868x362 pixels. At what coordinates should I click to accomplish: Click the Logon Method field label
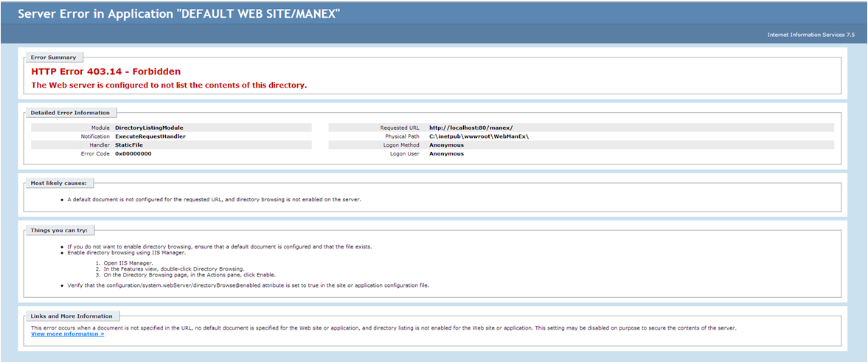[403, 145]
